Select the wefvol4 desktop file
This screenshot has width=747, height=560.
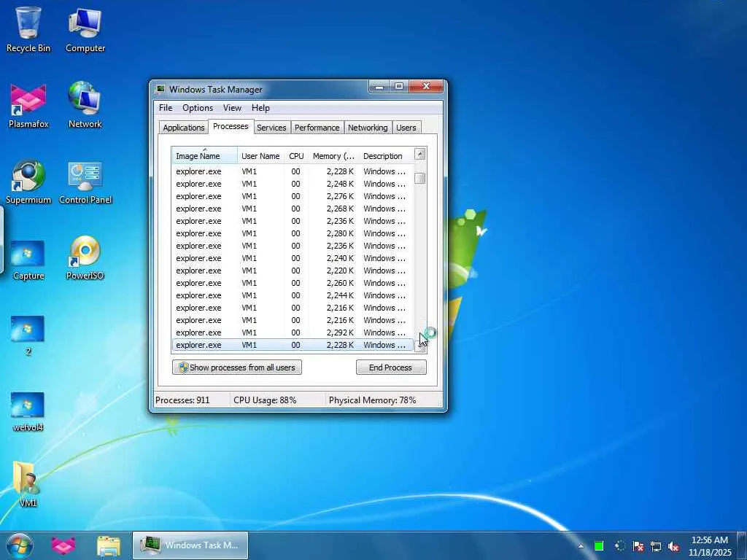point(28,411)
